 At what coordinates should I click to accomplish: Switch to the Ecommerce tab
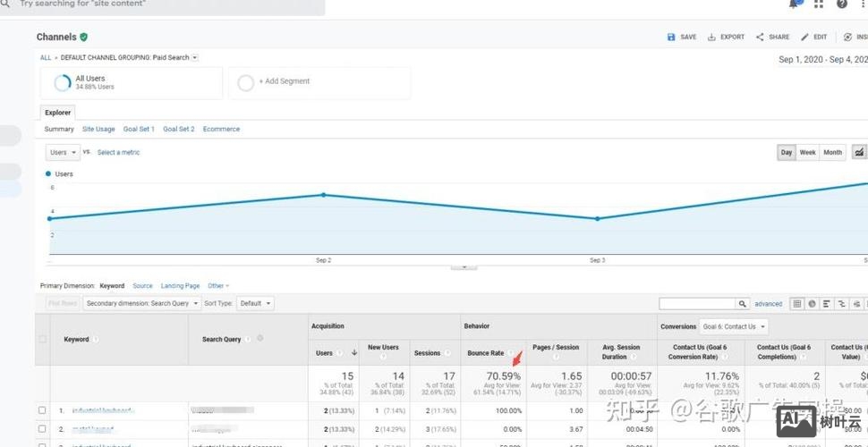coord(221,129)
